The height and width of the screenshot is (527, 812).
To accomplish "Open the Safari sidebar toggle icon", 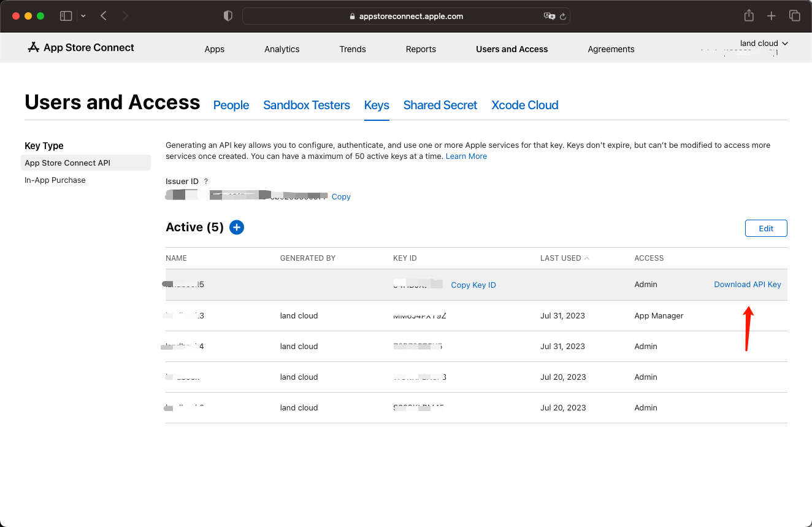I will (x=66, y=16).
